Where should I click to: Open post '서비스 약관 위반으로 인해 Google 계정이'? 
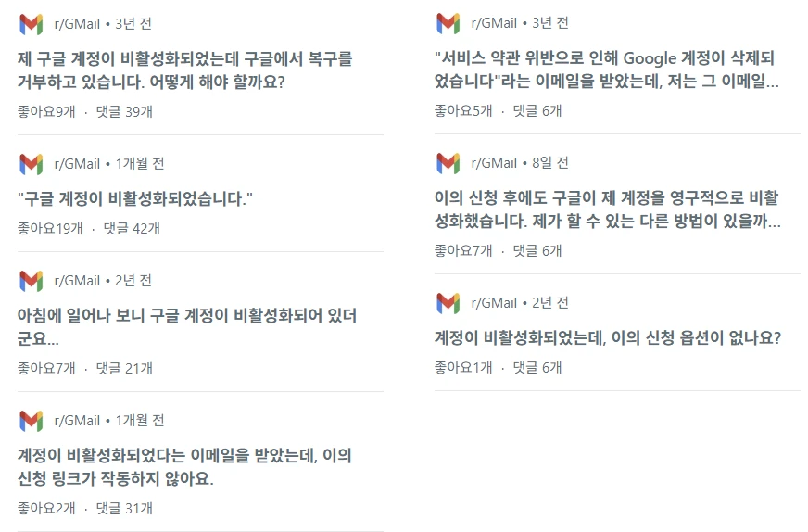607,70
